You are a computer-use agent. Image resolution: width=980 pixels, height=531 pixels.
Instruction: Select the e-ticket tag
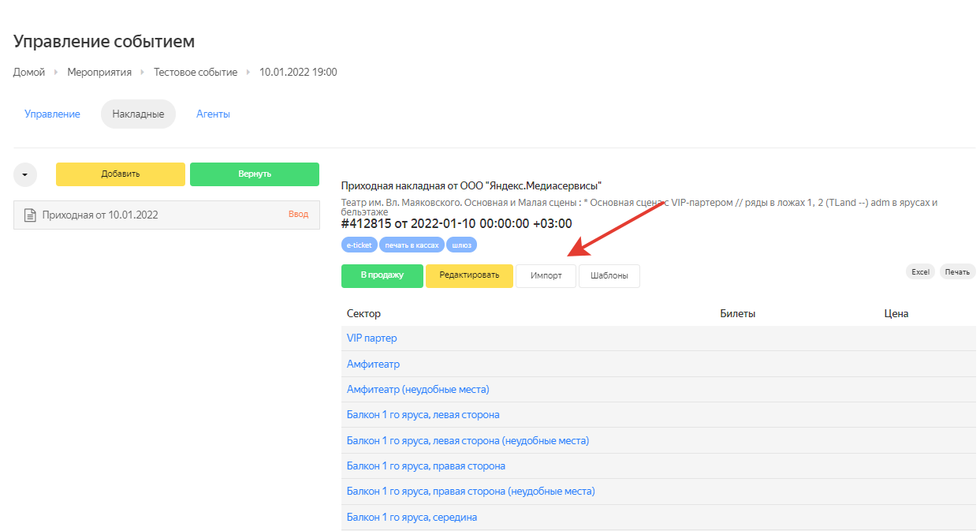(359, 245)
